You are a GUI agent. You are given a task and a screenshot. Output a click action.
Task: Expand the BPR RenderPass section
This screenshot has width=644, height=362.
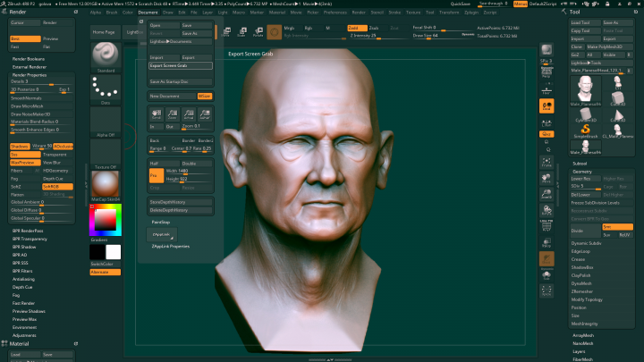pos(28,231)
